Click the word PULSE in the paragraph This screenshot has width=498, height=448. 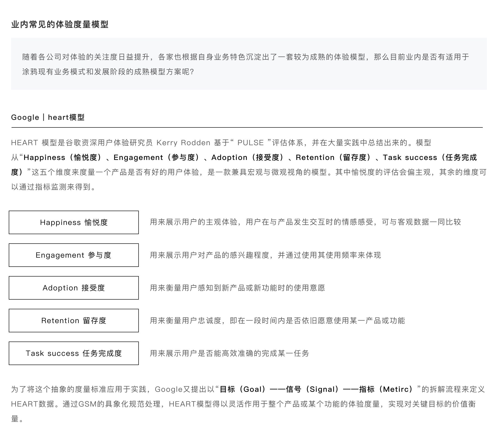click(x=250, y=143)
